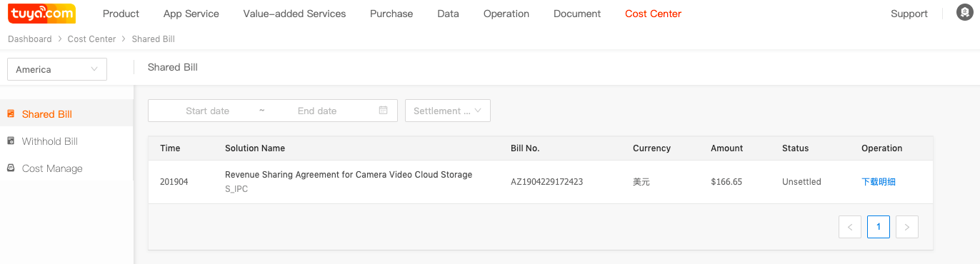
Task: Go to Cost Center breadcrumb
Action: click(x=91, y=39)
